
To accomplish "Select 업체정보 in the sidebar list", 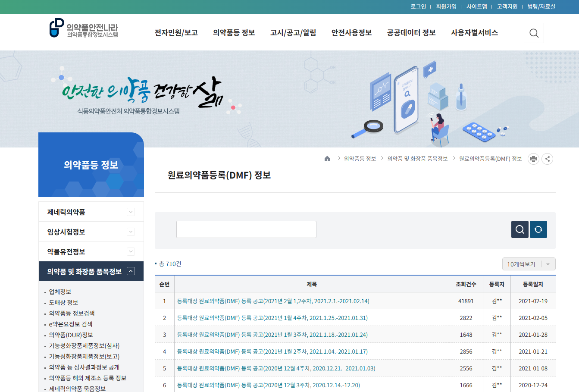I will [x=60, y=292].
